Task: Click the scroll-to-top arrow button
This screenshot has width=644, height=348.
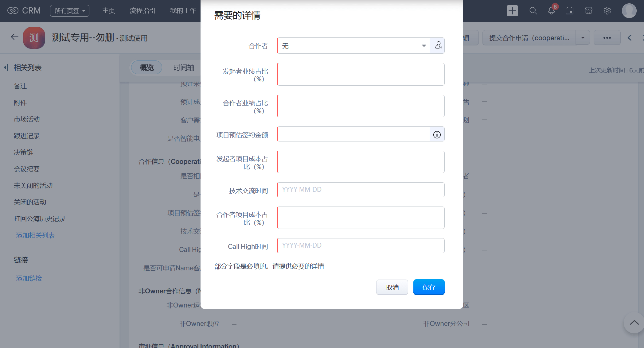Action: coord(634,323)
